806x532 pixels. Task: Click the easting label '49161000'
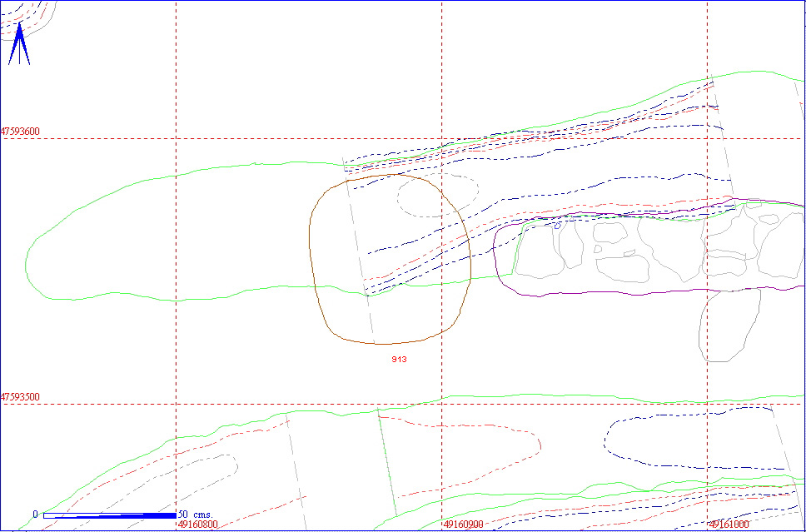(x=729, y=525)
